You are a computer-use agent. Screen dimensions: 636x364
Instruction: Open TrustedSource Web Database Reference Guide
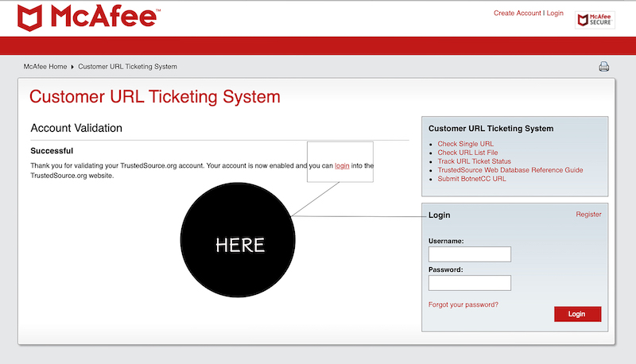[x=510, y=170]
